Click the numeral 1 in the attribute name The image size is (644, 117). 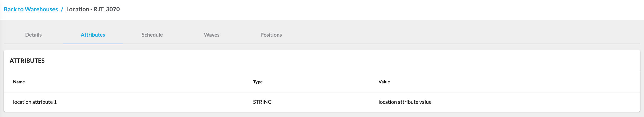coord(55,102)
